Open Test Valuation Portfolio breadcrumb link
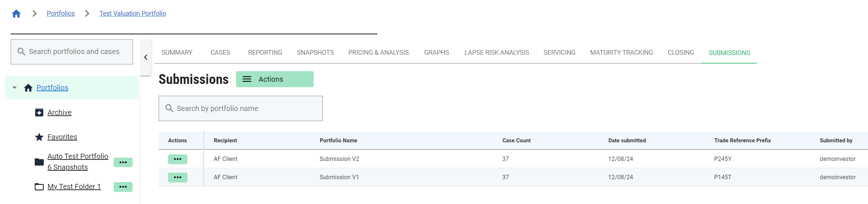The width and height of the screenshot is (868, 204). 133,14
